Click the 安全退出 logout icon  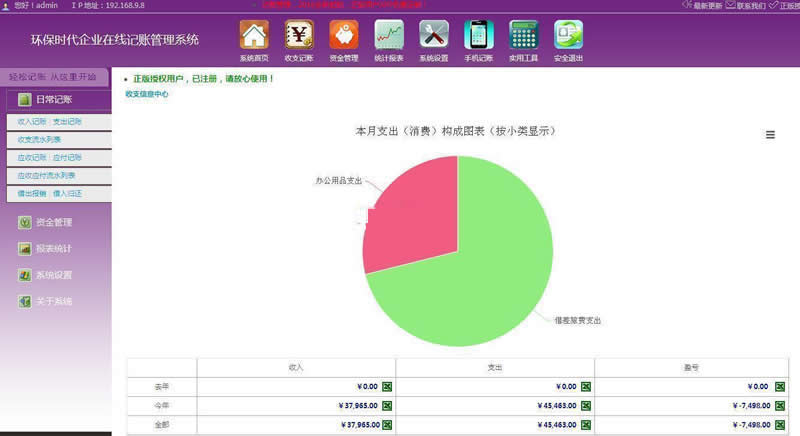[x=568, y=35]
